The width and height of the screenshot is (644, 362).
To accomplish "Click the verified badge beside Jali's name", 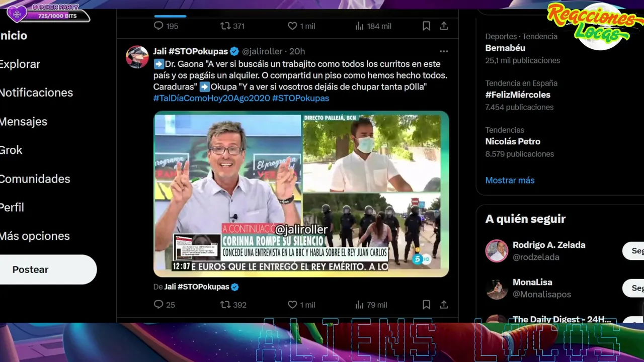I will (x=234, y=51).
